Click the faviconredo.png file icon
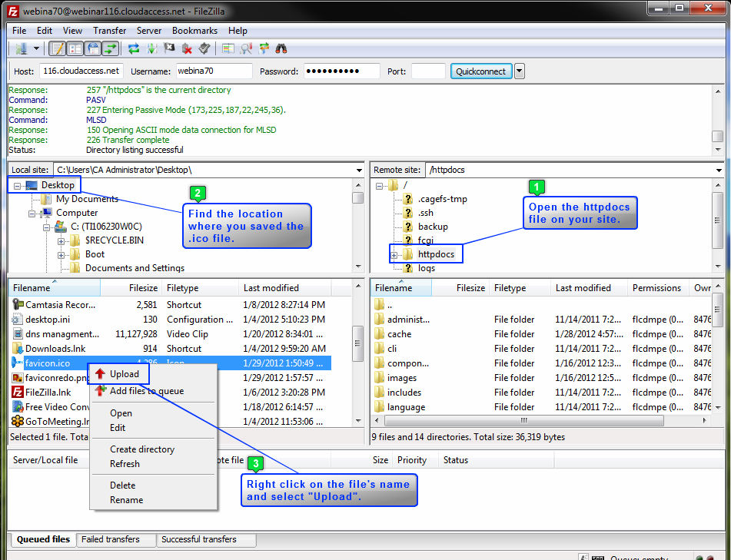The height and width of the screenshot is (560, 731). 18,378
